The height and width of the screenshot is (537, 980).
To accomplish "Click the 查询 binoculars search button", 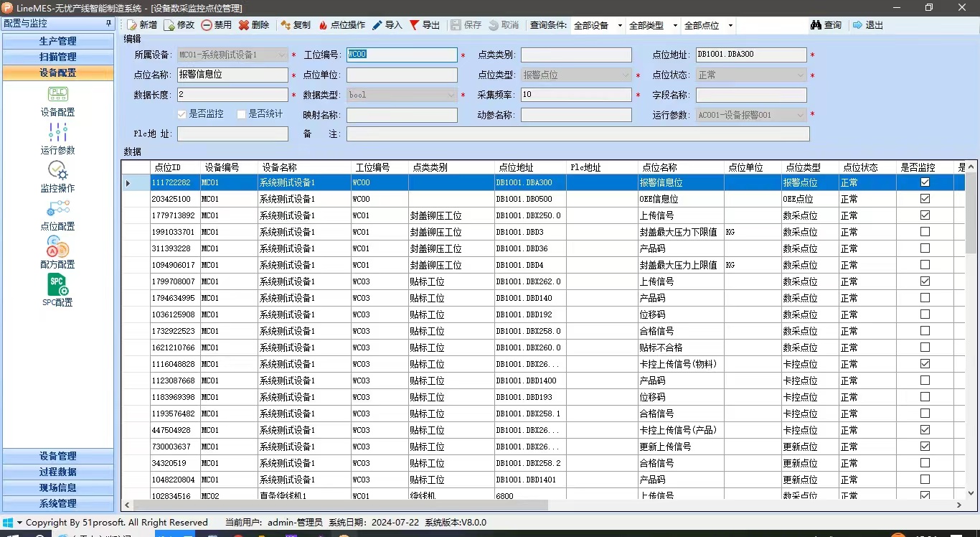I will [826, 25].
